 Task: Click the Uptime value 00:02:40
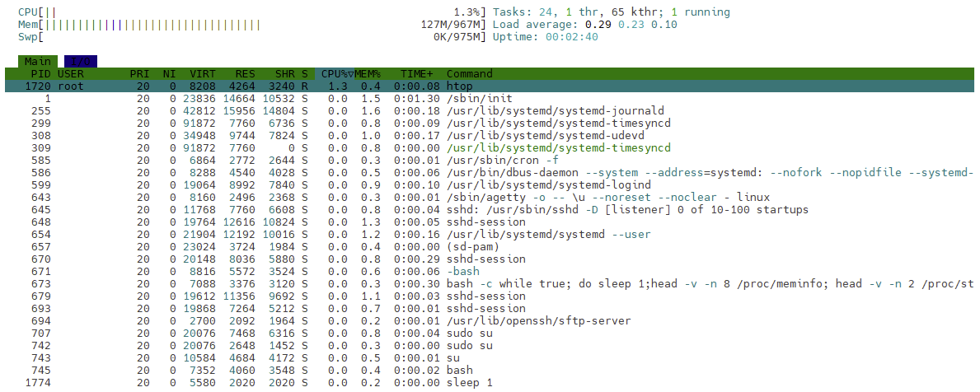tap(572, 37)
